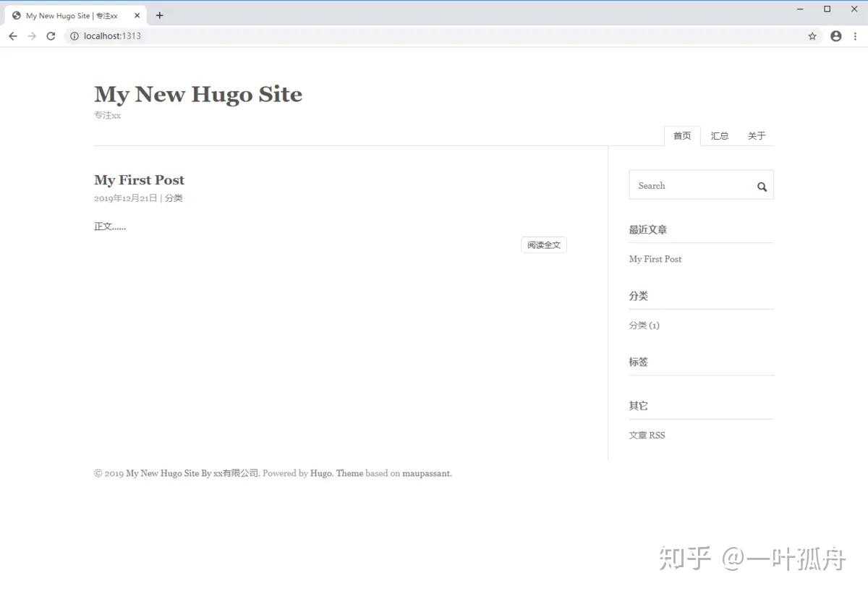The image size is (868, 594).
Task: Open the My First Post article title
Action: click(139, 180)
